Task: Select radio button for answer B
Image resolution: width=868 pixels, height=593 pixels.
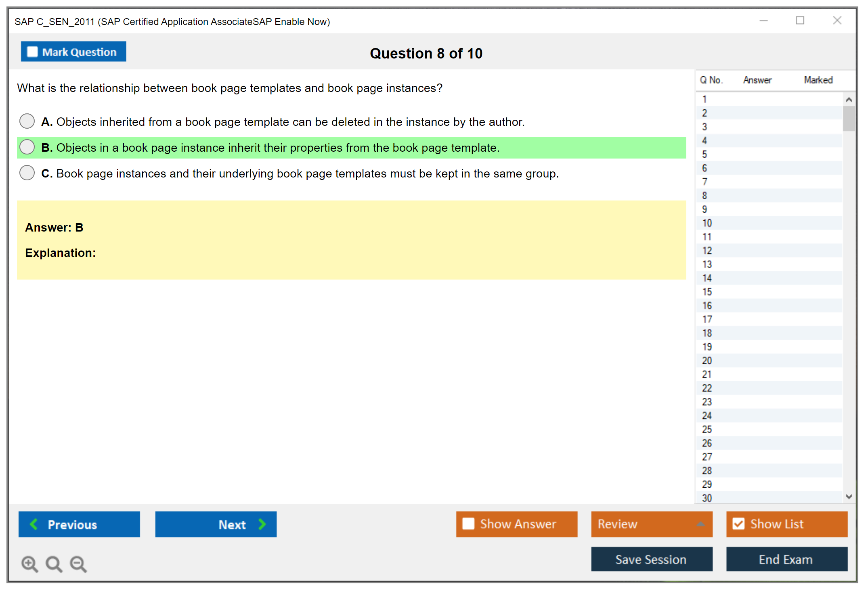Action: coord(27,147)
